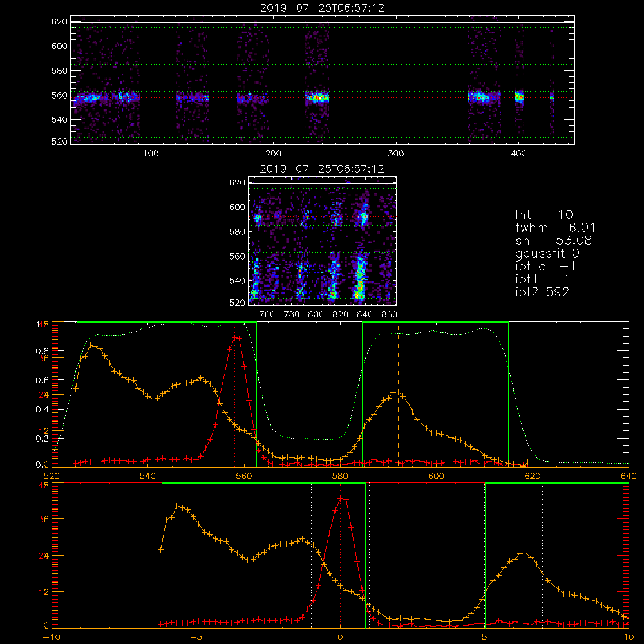Select the 'Int 10' readout line
Image resolution: width=644 pixels, height=644 pixels.
click(x=544, y=214)
